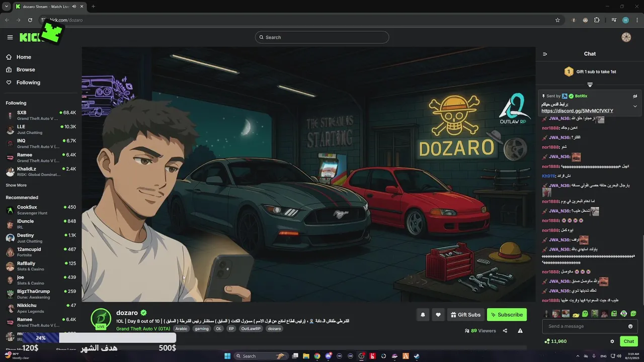Click the Grand Theft Auto V (GTA) category link

[143, 329]
